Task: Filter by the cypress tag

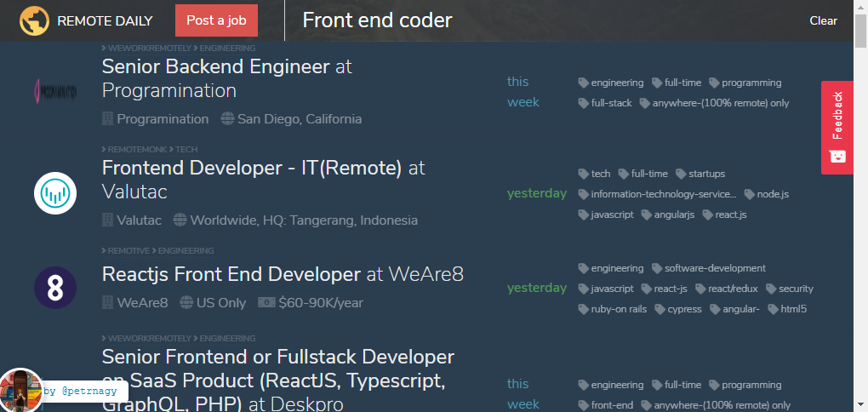Action: coord(684,309)
